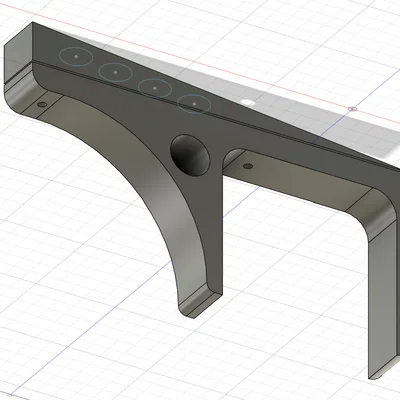Select the large round hole in the bracket
This screenshot has width=400, height=400.
pyautogui.click(x=190, y=156)
